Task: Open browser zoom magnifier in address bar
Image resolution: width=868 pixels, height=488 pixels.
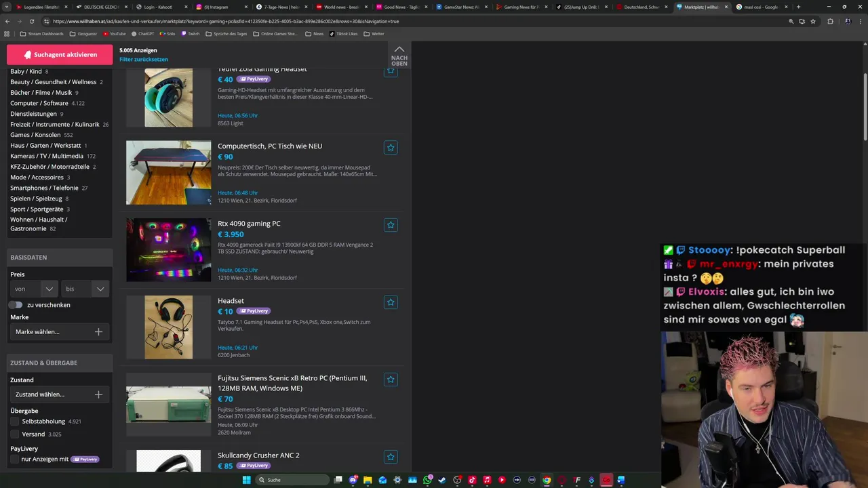Action: coord(791,21)
